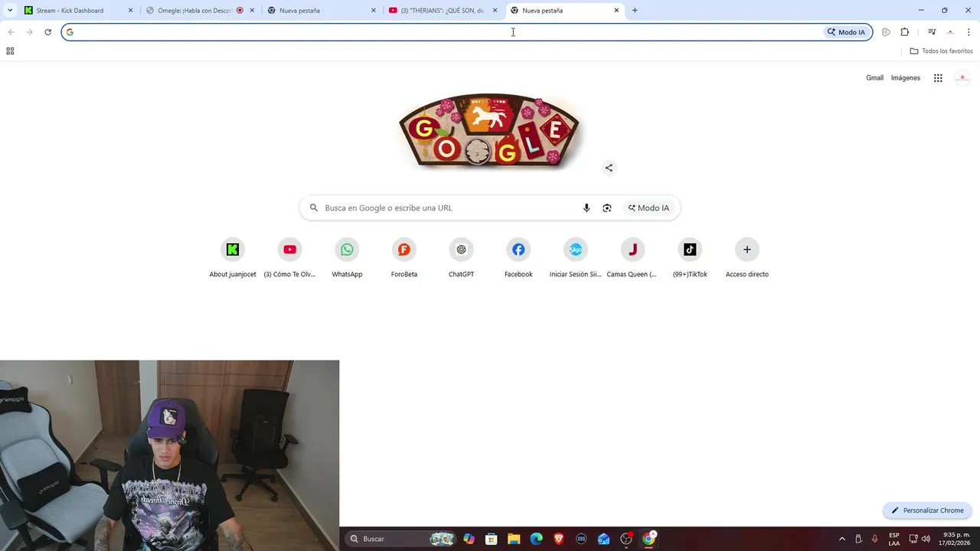980x551 pixels.
Task: Click Personalizar Chrome button
Action: click(x=927, y=510)
